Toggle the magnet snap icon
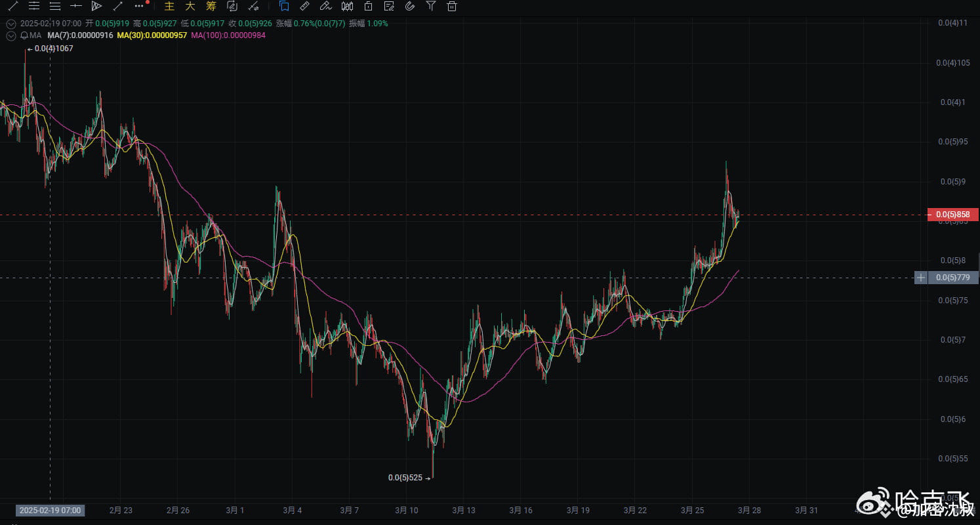Screen dimensions: 980x525 (x=410, y=6)
